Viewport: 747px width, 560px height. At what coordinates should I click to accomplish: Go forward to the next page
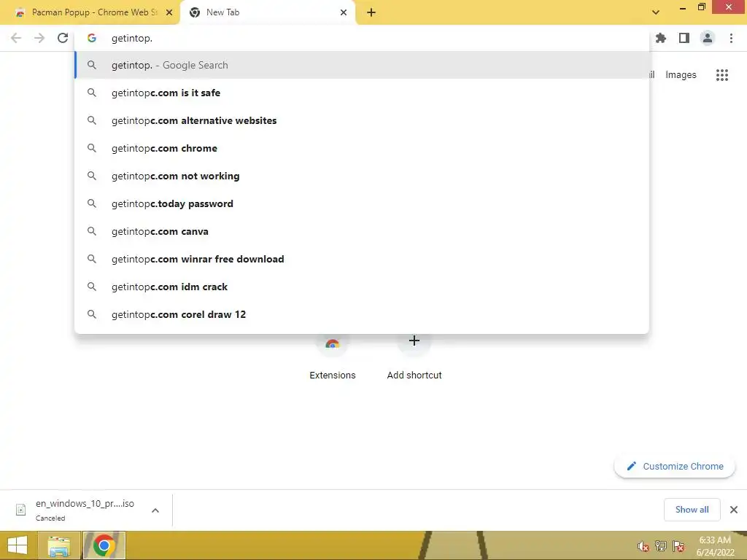(x=39, y=38)
